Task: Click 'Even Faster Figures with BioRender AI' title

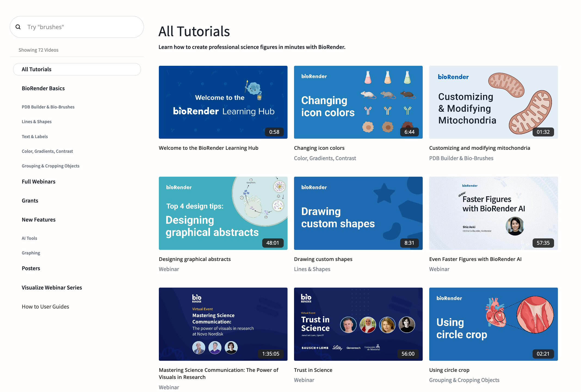Action: (475, 259)
